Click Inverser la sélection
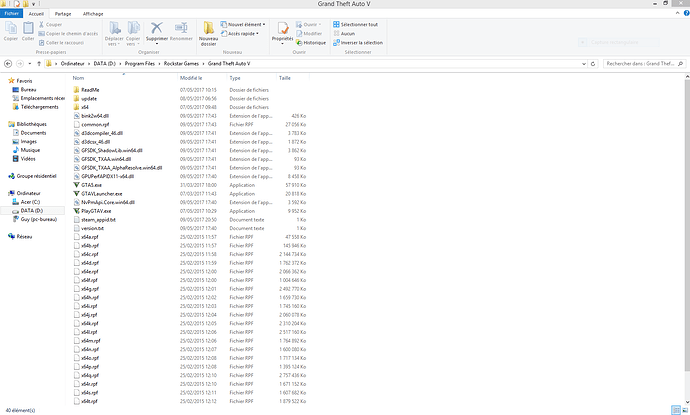Viewport: 690px width, 415px height. tap(358, 43)
